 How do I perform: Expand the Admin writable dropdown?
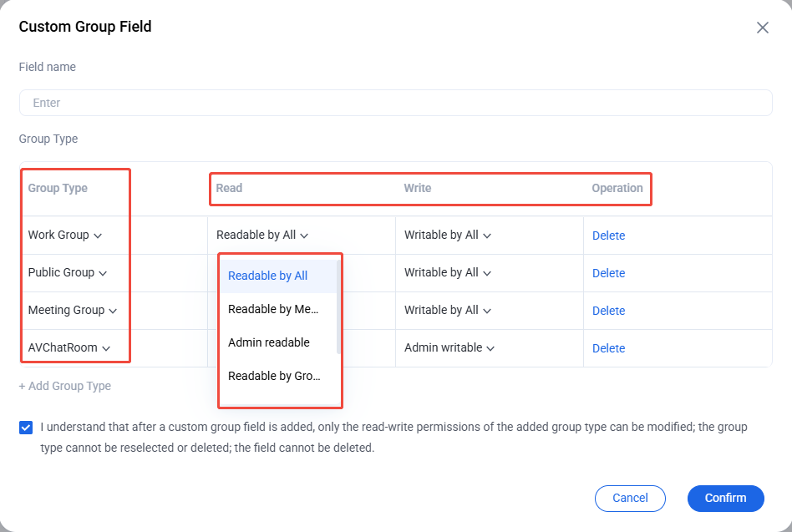(x=449, y=347)
